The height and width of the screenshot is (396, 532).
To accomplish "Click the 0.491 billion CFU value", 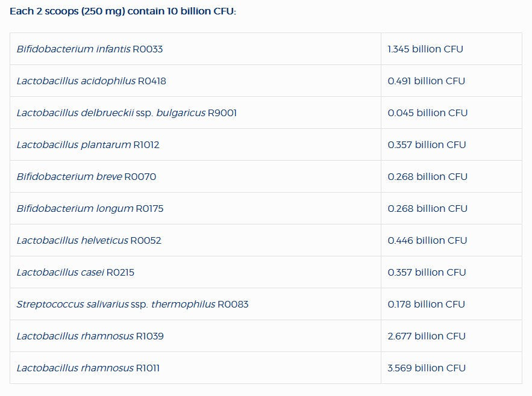I will (427, 81).
